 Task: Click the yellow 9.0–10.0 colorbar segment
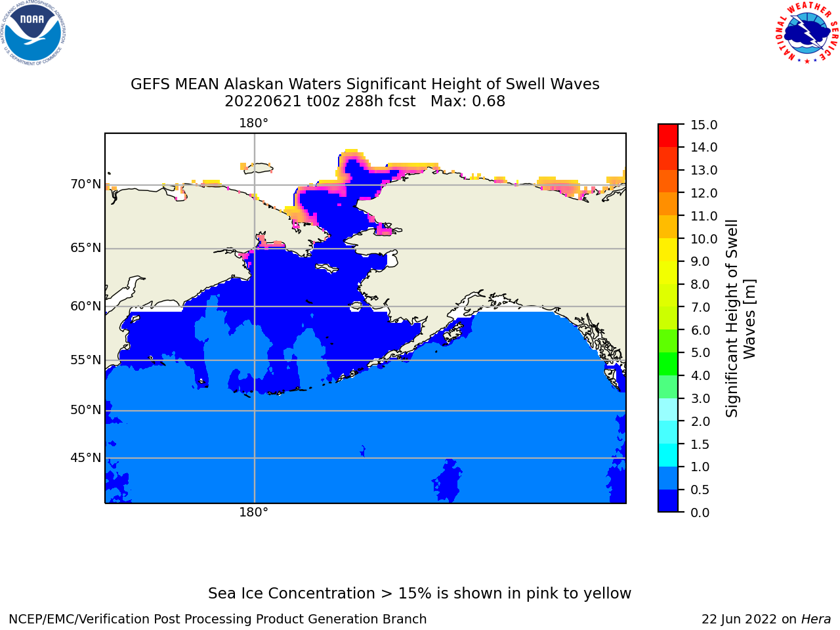[668, 249]
